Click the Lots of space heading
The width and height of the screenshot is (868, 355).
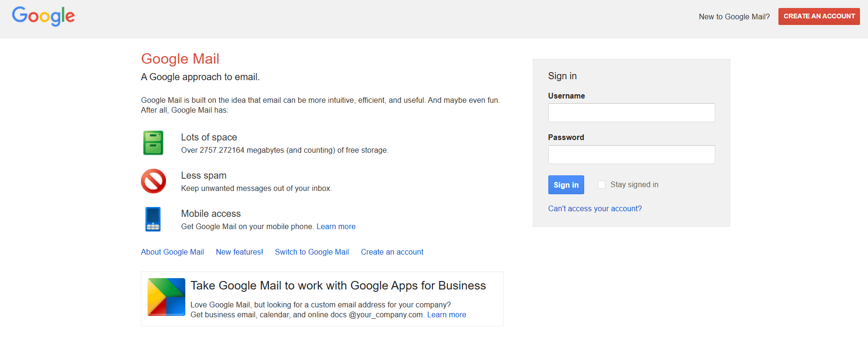click(209, 137)
